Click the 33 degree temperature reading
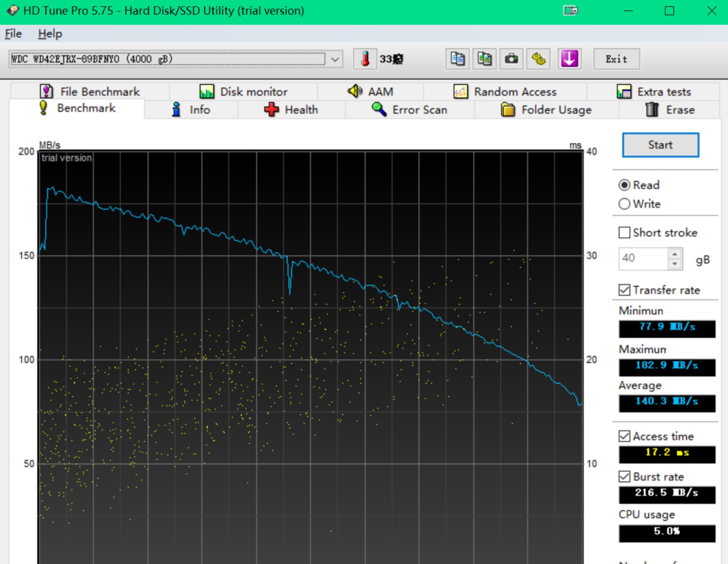This screenshot has width=728, height=564. click(x=391, y=59)
